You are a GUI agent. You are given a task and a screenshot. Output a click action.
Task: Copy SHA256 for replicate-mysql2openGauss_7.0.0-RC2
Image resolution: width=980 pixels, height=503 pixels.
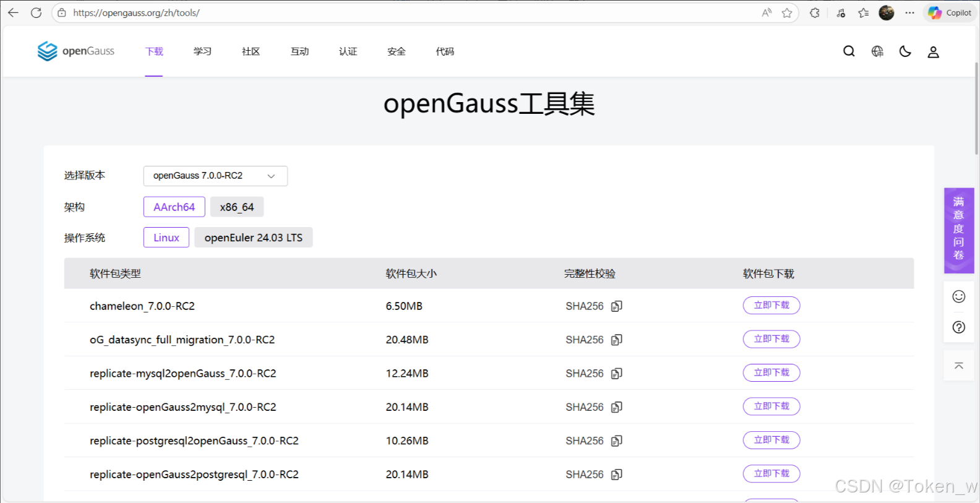pyautogui.click(x=616, y=374)
